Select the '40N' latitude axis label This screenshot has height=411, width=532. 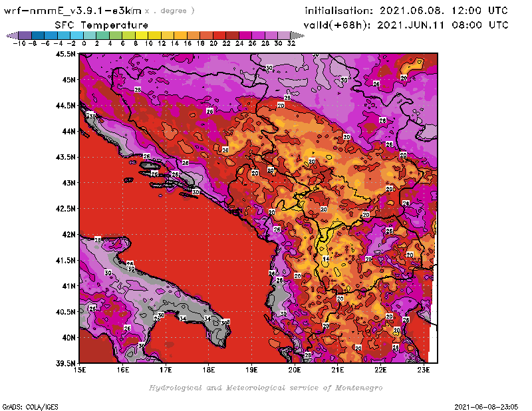(x=68, y=338)
